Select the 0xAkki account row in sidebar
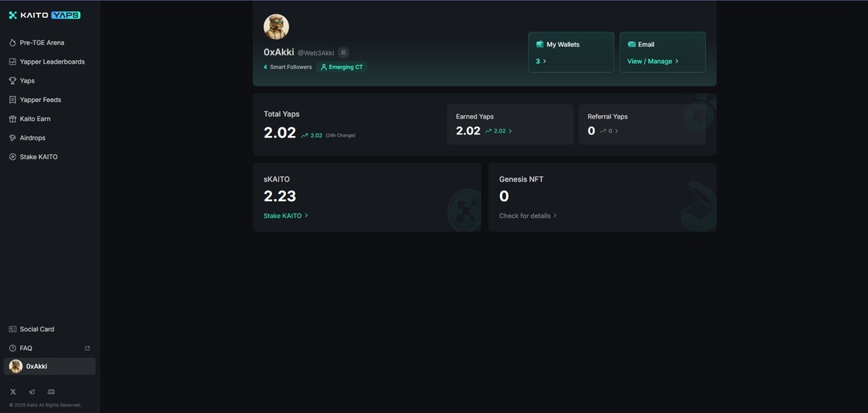 [49, 367]
